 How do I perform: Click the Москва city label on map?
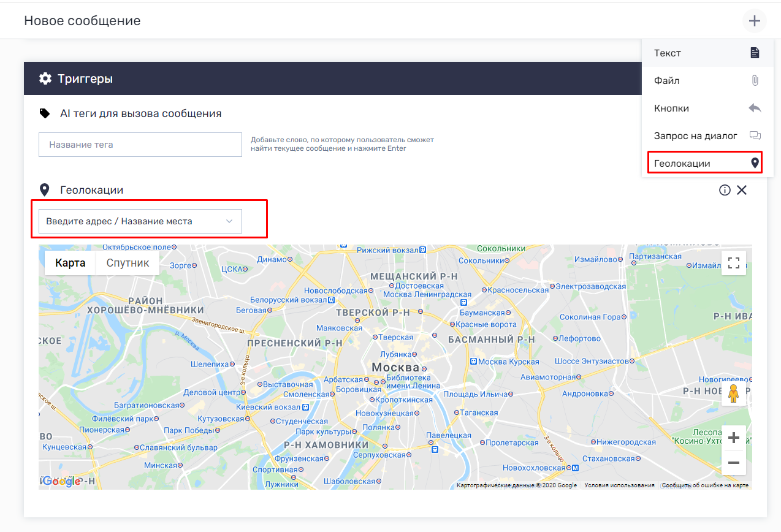(395, 368)
